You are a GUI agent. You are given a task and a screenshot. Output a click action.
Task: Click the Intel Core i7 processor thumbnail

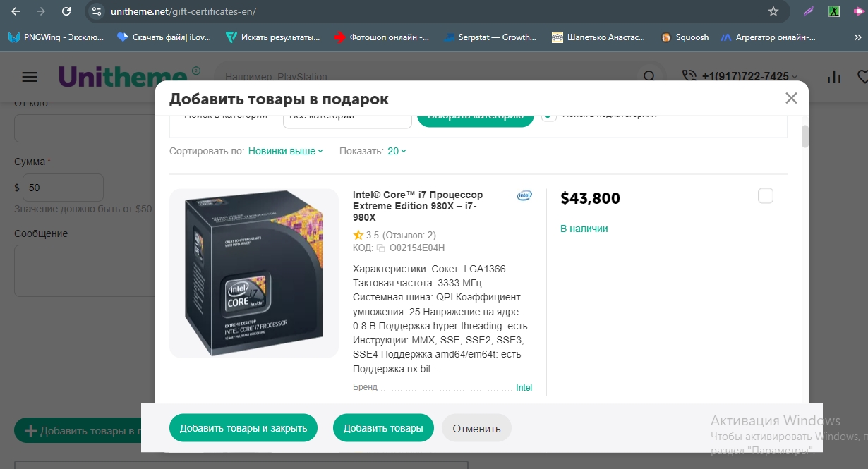pos(254,273)
